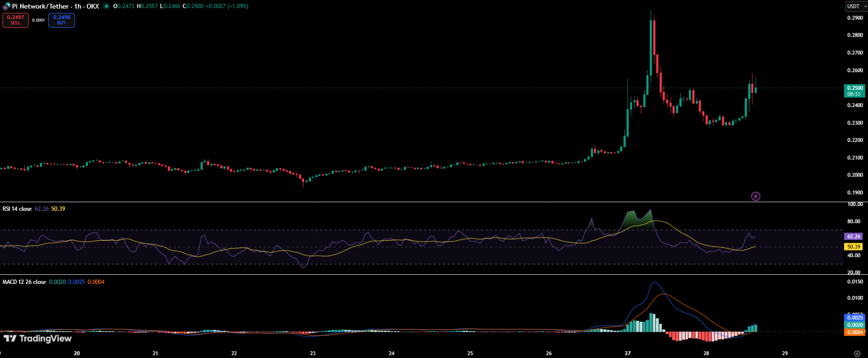The width and height of the screenshot is (868, 358).
Task: Click the change value +0.0027 (+1.09%)
Action: pos(227,6)
